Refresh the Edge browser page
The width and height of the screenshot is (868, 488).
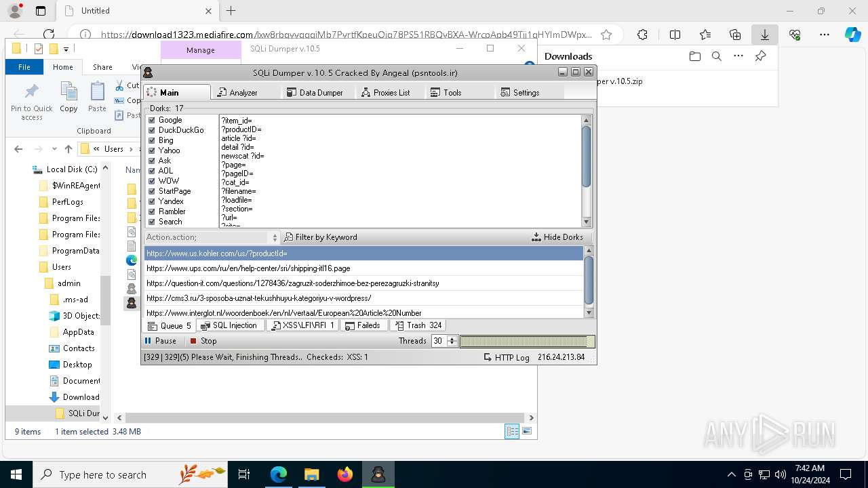[x=49, y=35]
